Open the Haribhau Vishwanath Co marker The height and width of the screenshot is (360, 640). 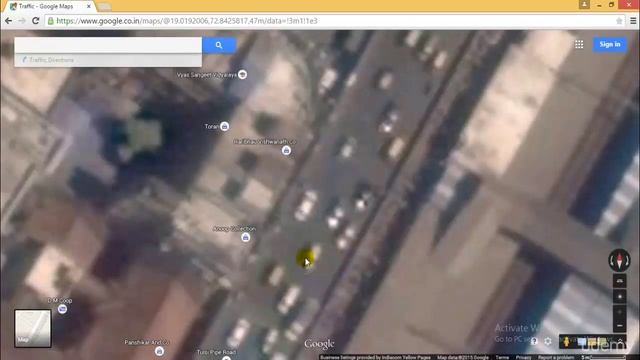(286, 150)
